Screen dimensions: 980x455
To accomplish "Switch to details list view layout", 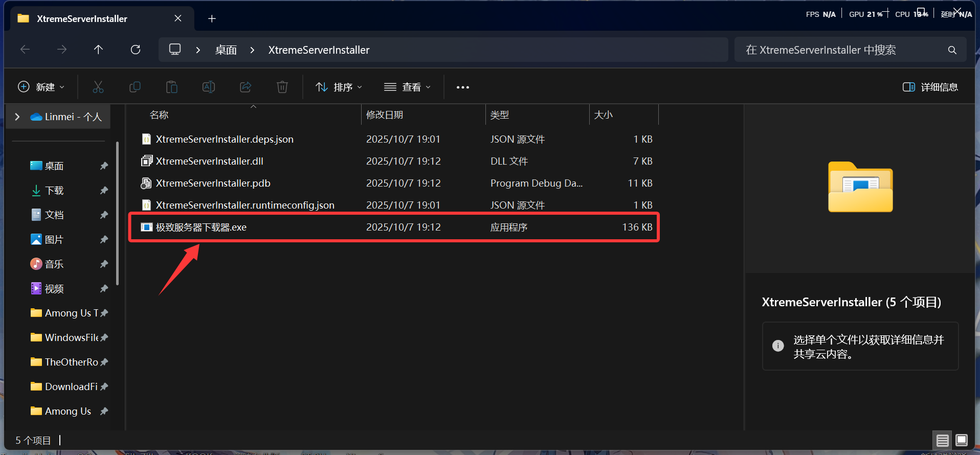I will click(x=942, y=440).
